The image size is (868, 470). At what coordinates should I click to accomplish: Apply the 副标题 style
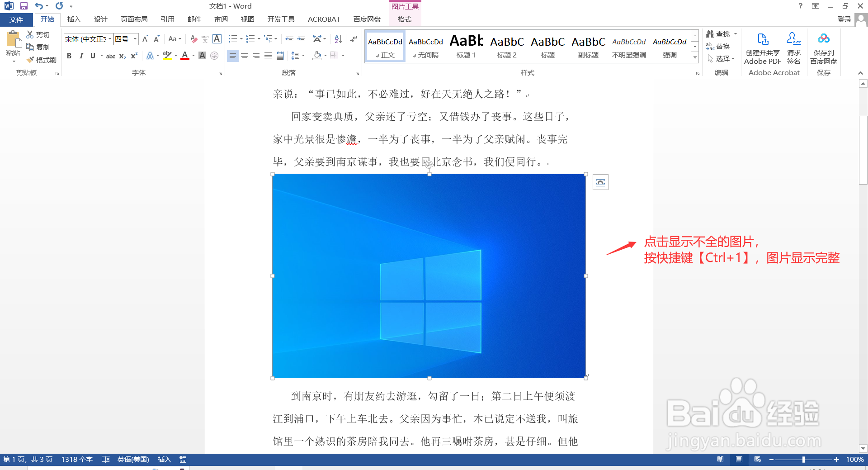click(588, 46)
